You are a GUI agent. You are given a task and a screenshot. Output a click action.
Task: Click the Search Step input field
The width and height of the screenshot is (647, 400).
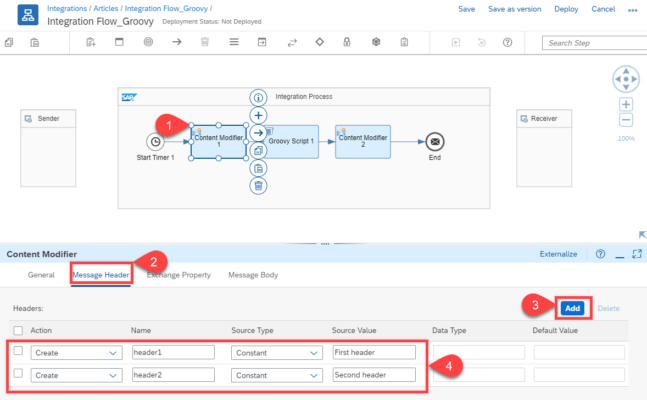coord(592,44)
